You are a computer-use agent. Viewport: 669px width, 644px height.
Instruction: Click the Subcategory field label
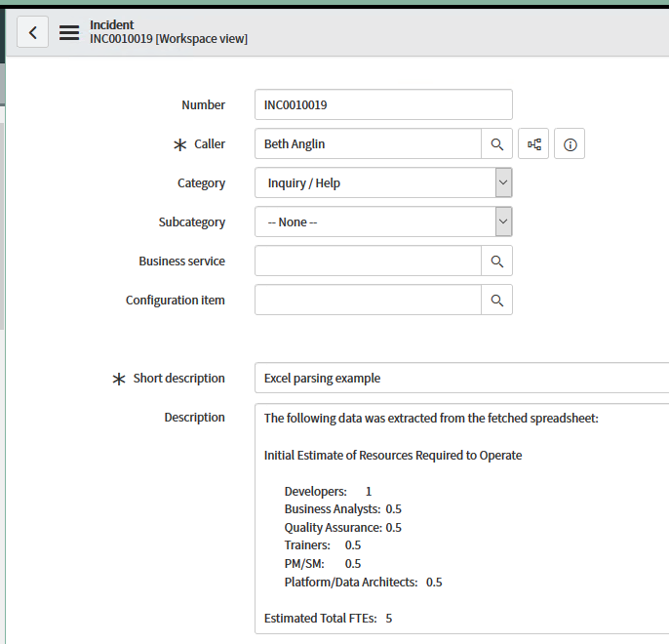coord(191,222)
